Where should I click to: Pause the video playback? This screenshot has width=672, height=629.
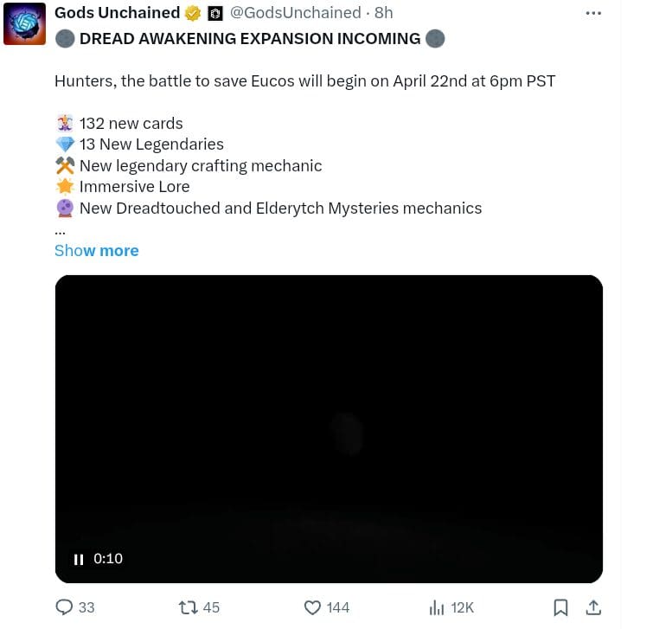point(79,559)
